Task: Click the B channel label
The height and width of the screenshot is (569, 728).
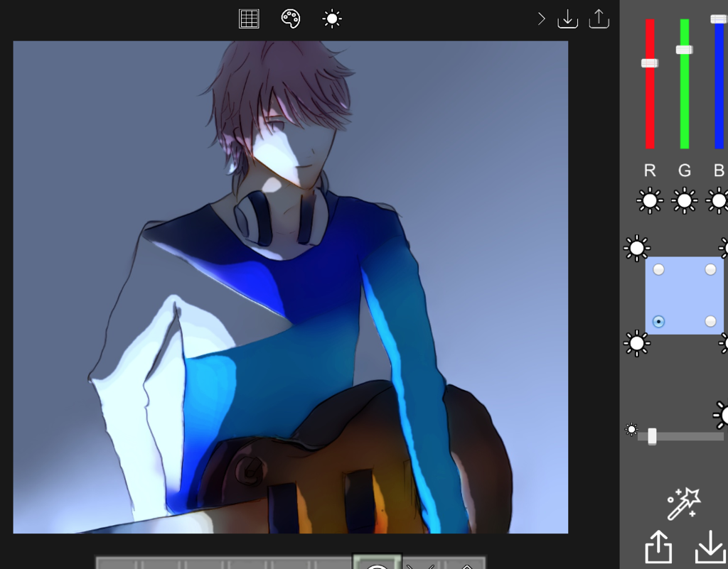Action: (719, 170)
